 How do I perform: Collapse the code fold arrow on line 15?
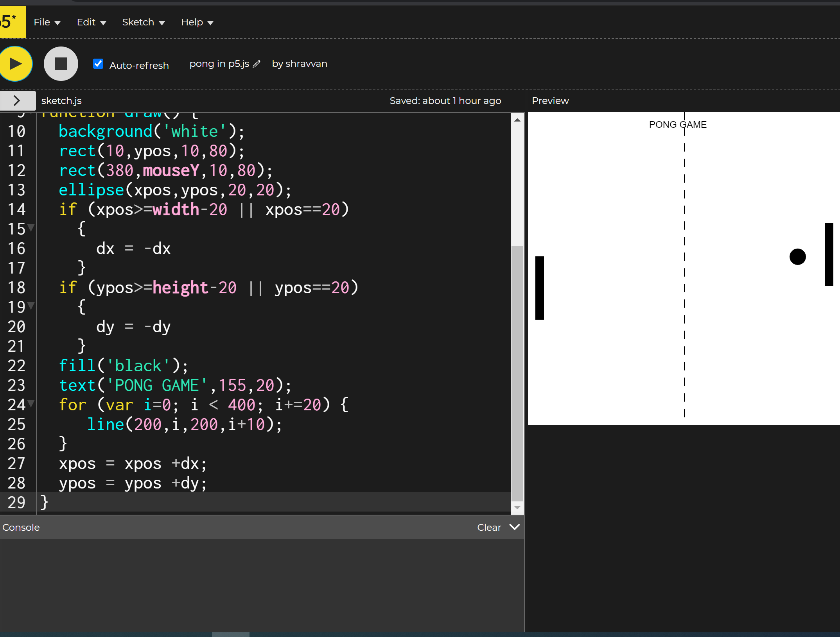point(31,227)
